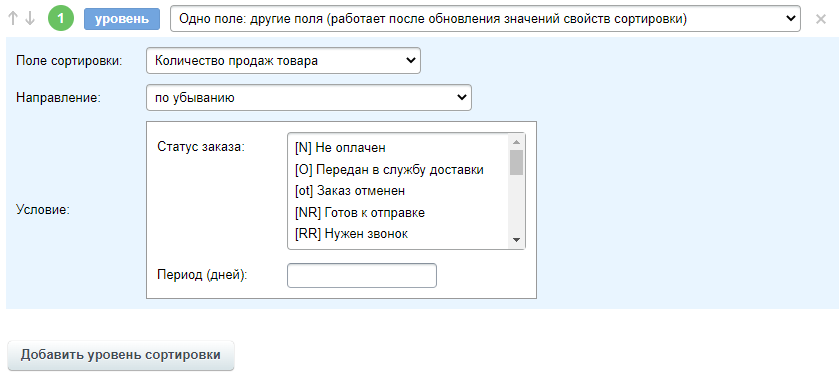Click the status list scrollbar up arrow
The height and width of the screenshot is (377, 839).
click(516, 142)
